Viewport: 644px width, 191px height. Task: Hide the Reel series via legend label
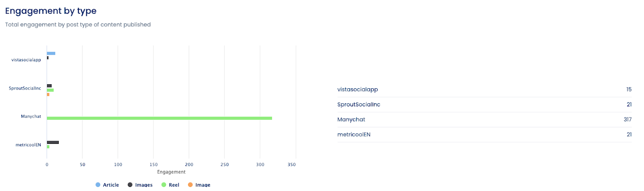[x=174, y=185]
